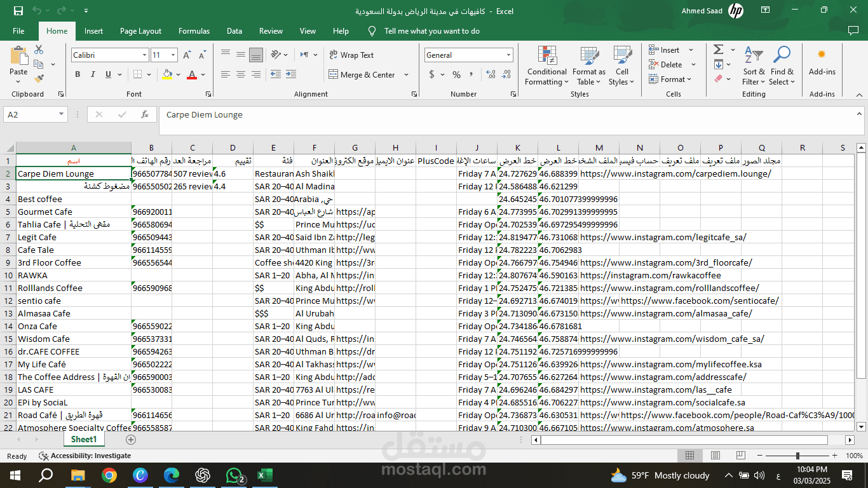Image resolution: width=868 pixels, height=488 pixels.
Task: Select Normal view button in status bar
Action: coord(689,456)
